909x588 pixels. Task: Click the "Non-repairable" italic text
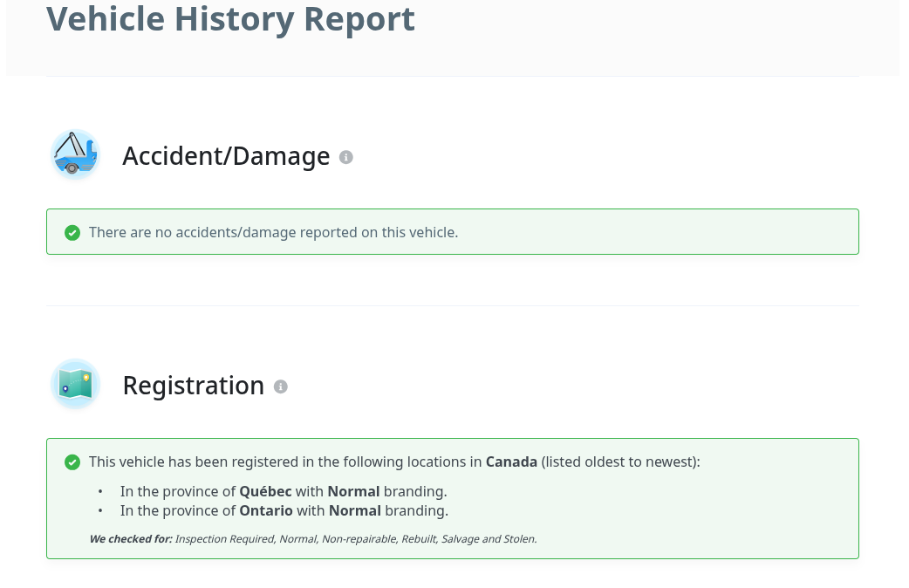coord(359,539)
